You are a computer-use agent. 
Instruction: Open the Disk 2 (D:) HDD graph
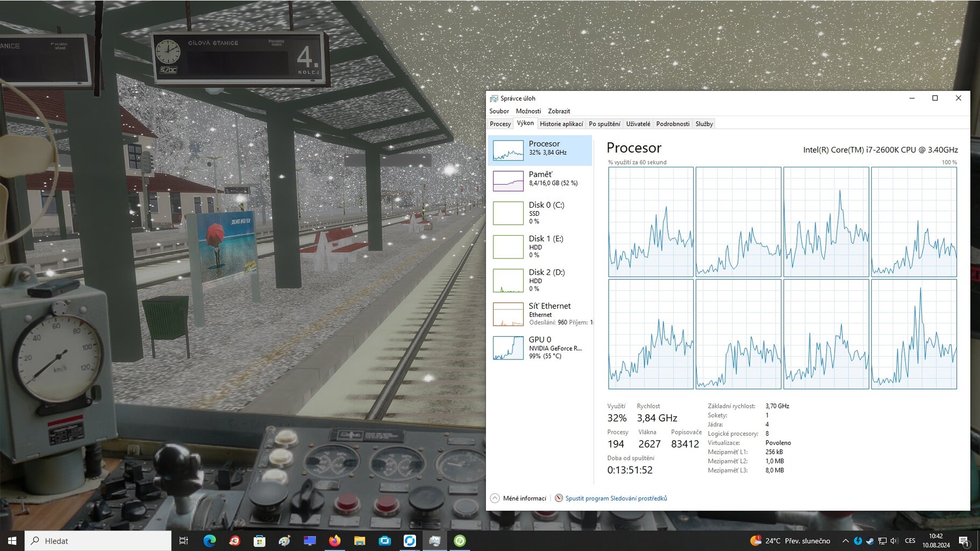540,280
